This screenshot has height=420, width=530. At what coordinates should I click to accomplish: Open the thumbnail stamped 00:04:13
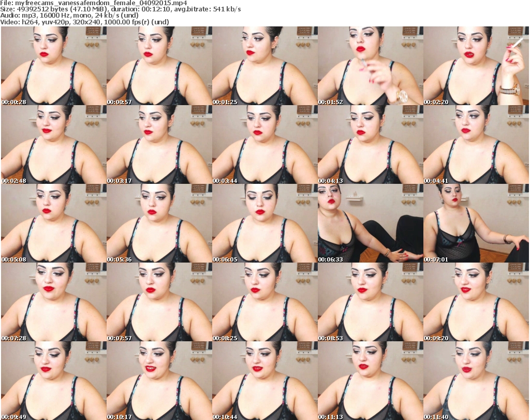[371, 144]
